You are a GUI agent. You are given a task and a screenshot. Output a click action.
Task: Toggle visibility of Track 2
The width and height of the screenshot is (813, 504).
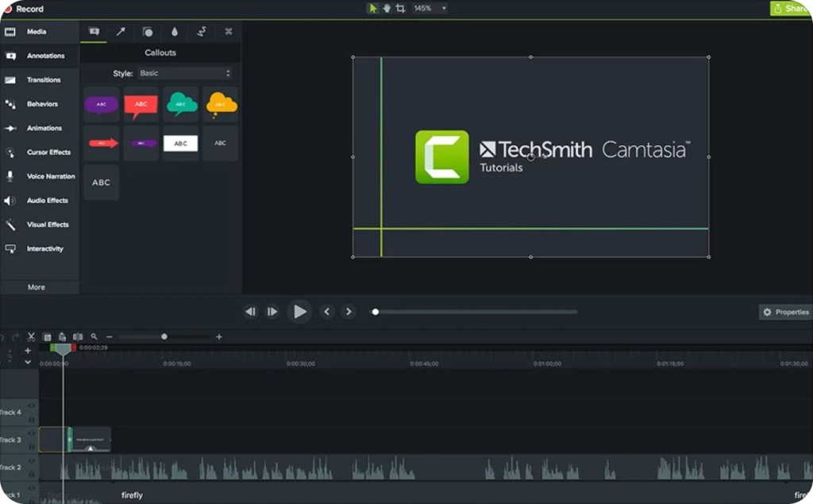(x=31, y=462)
